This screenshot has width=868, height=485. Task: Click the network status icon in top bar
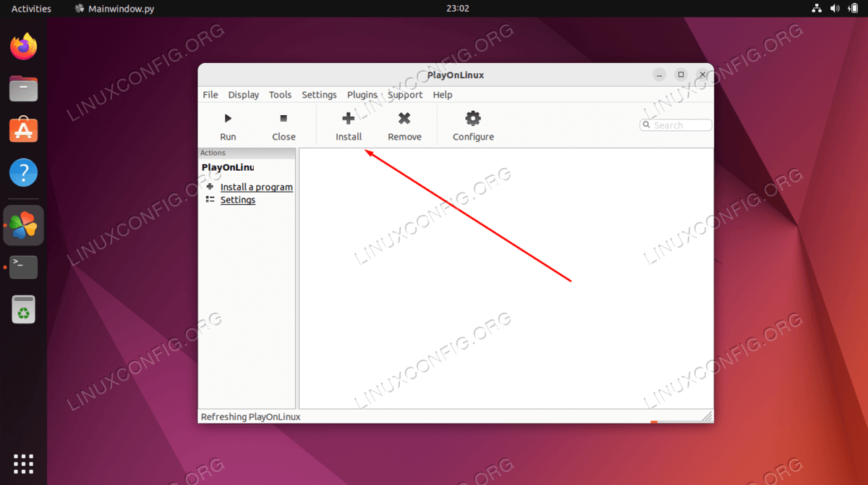(817, 9)
